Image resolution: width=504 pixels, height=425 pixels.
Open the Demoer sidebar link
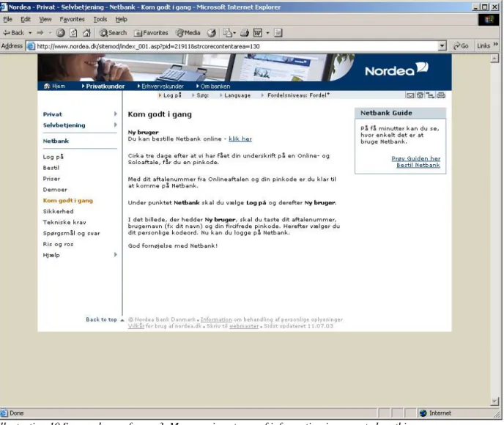[x=55, y=189]
